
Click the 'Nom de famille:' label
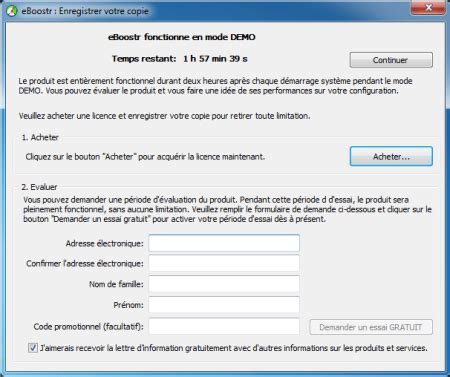[116, 284]
